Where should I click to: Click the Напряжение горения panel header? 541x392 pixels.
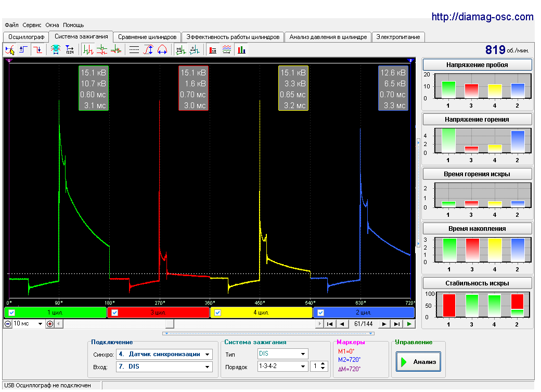coord(477,119)
